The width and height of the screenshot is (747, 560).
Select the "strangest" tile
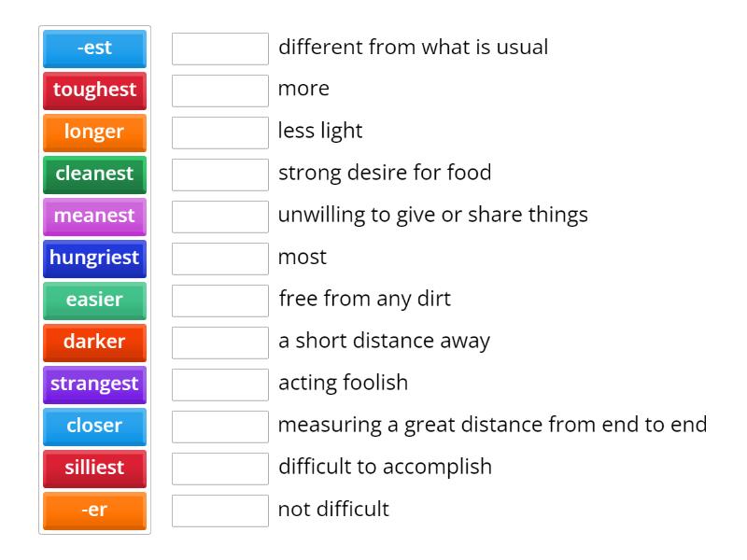[93, 385]
